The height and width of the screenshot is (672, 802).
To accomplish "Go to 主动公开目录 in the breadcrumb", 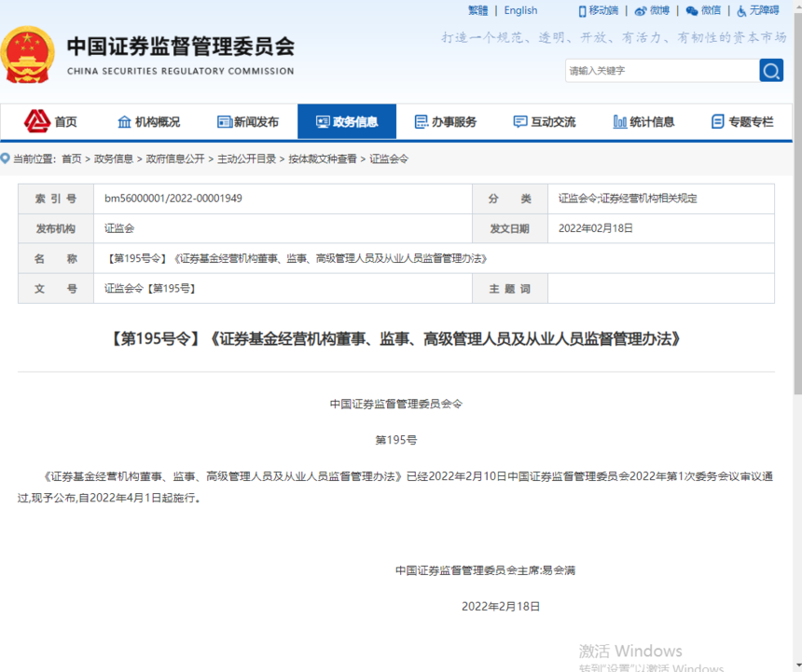I will click(x=246, y=159).
